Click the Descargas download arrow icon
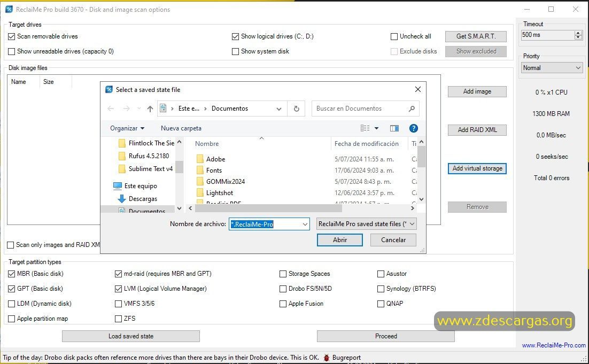The height and width of the screenshot is (364, 589). point(122,199)
